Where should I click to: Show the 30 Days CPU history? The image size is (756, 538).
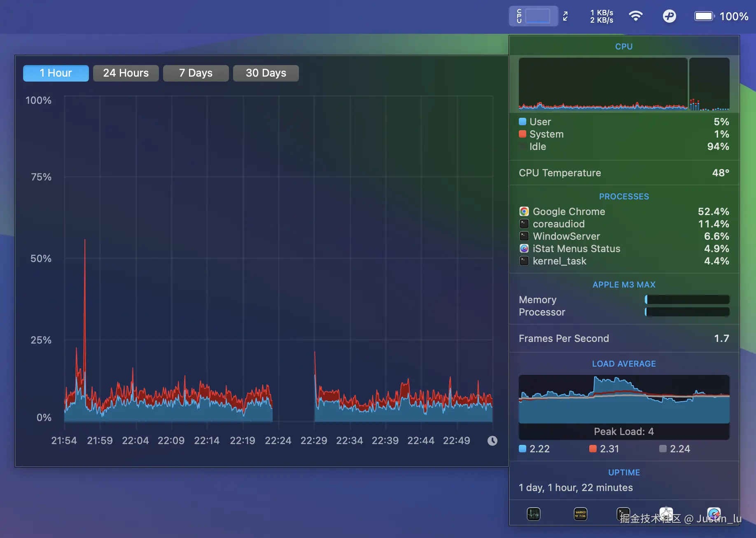266,73
